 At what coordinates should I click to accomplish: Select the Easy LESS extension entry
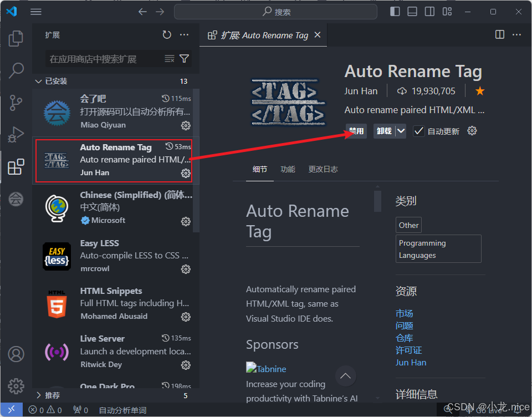(115, 256)
